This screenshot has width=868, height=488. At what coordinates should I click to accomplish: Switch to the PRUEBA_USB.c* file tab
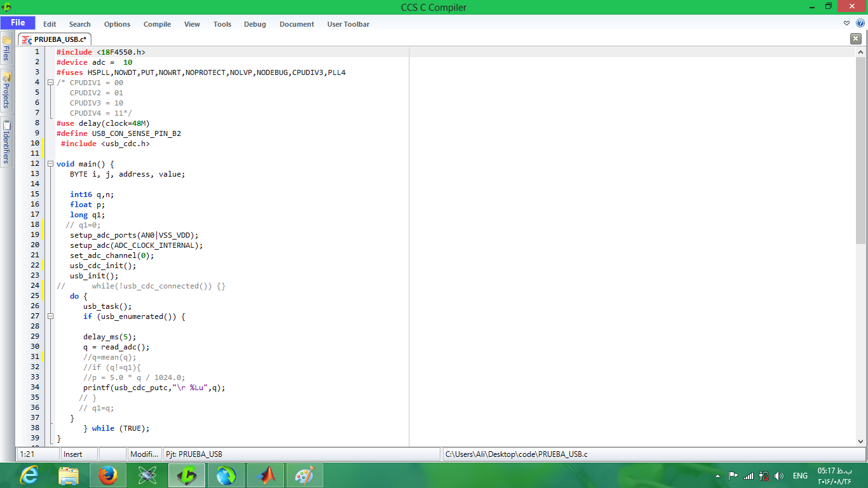point(55,39)
